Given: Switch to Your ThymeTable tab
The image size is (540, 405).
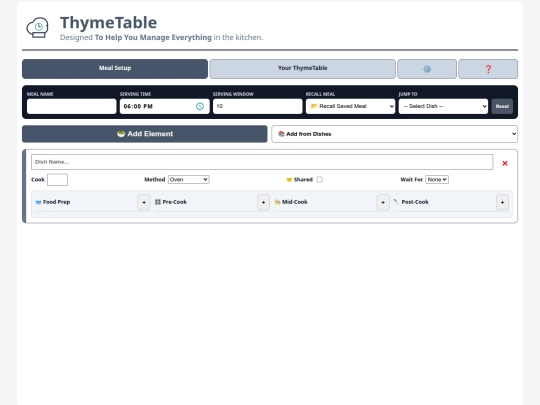Looking at the screenshot, I should pos(302,69).
